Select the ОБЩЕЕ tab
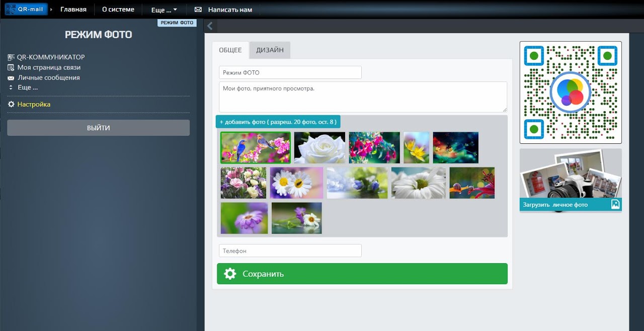The image size is (644, 331). [230, 50]
